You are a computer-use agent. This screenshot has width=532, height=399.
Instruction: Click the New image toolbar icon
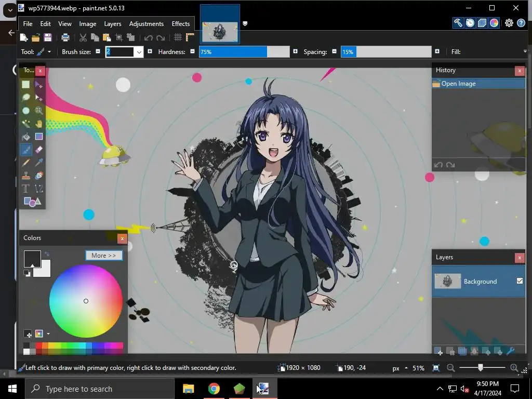pos(24,37)
